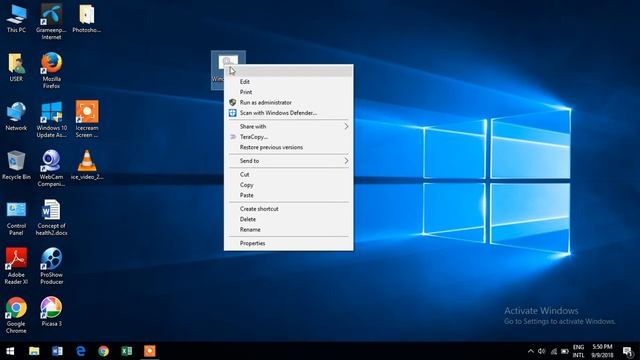The height and width of the screenshot is (360, 640).
Task: Select the Control Panel desktop icon
Action: click(x=16, y=218)
